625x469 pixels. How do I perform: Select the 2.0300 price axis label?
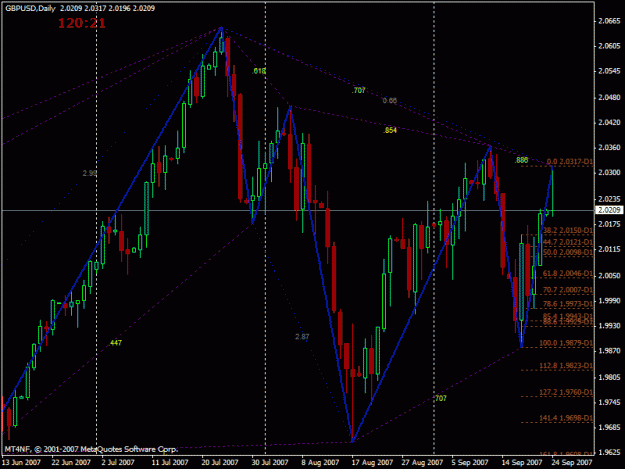609,173
